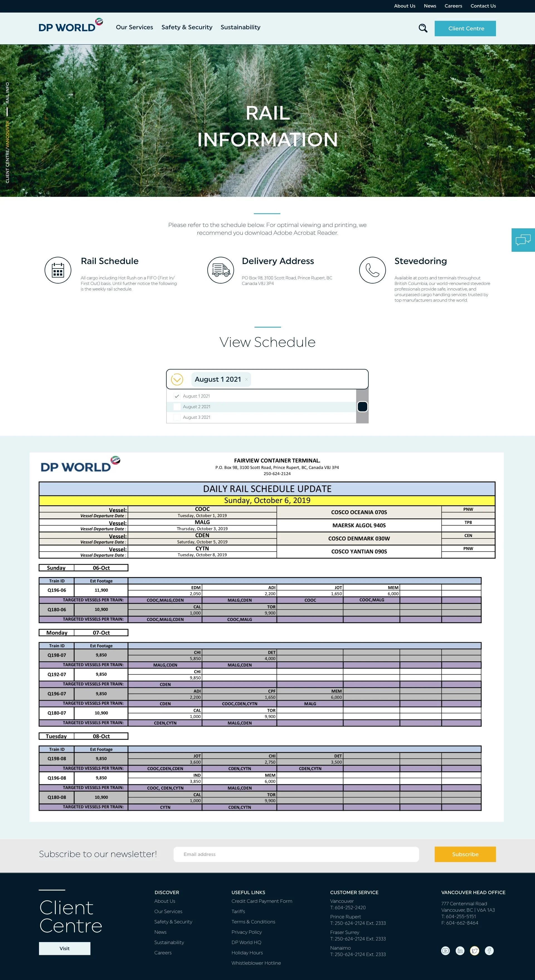535x980 pixels.
Task: Open the chat widget icon
Action: [x=523, y=240]
